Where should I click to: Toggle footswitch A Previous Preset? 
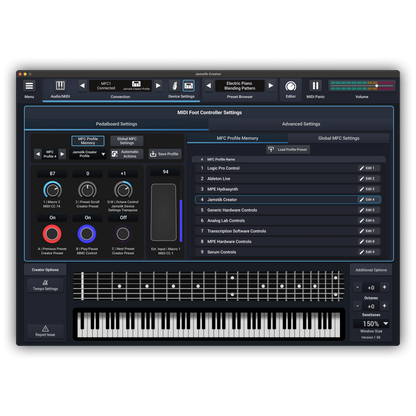click(52, 234)
